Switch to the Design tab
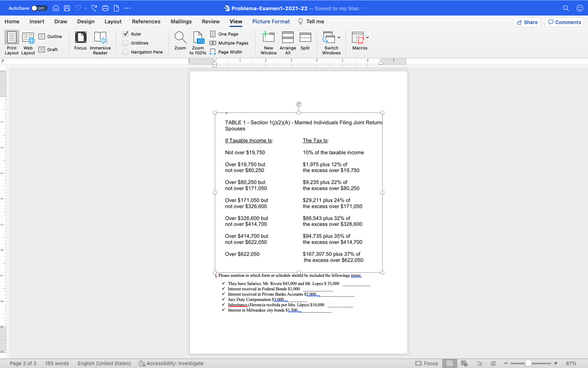This screenshot has width=588, height=368. coord(86,21)
